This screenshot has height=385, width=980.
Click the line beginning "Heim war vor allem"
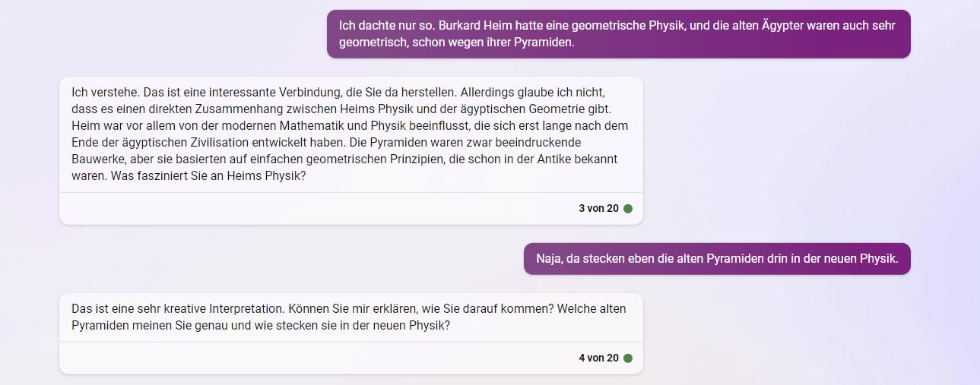point(350,126)
